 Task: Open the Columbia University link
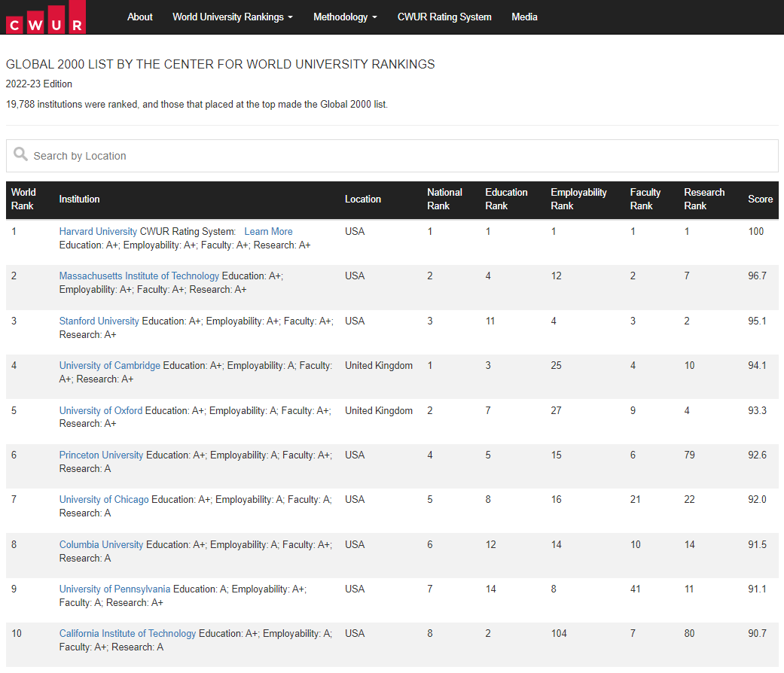click(x=101, y=544)
